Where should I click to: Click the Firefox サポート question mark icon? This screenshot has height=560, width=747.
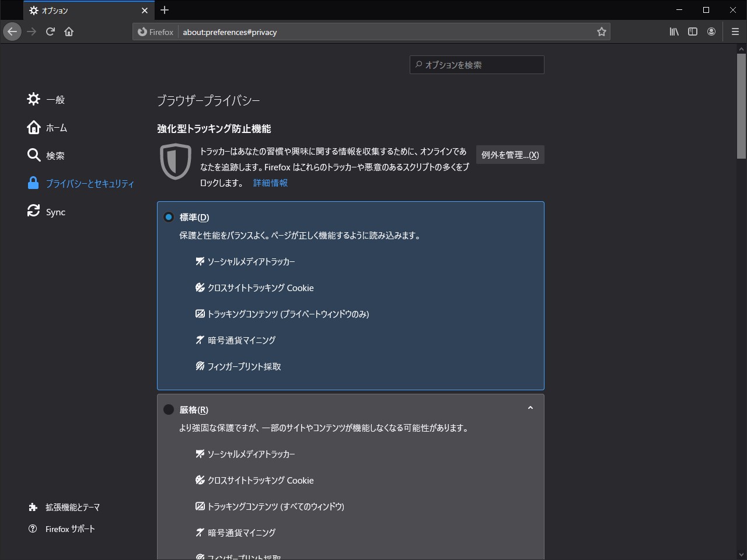point(33,528)
